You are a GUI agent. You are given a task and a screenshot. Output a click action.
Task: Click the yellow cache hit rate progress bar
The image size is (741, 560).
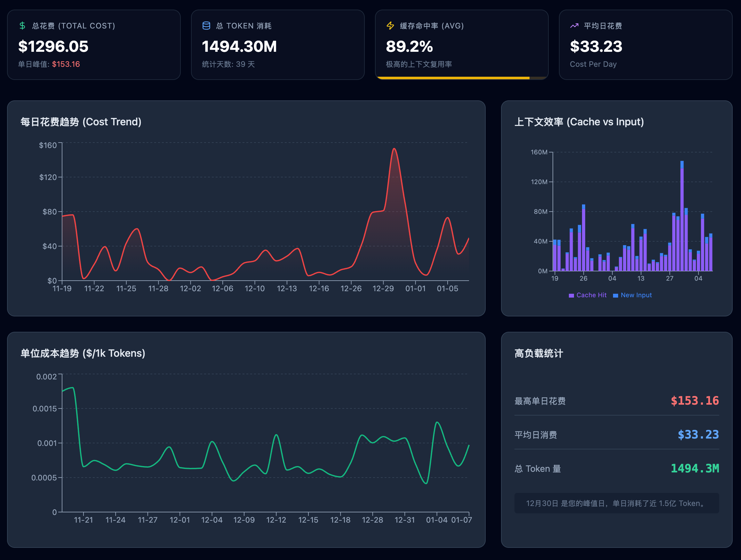[x=453, y=78]
